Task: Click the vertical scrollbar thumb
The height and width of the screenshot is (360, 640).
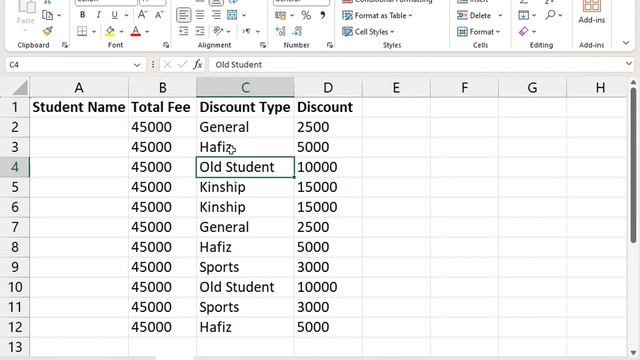Action: tap(633, 165)
